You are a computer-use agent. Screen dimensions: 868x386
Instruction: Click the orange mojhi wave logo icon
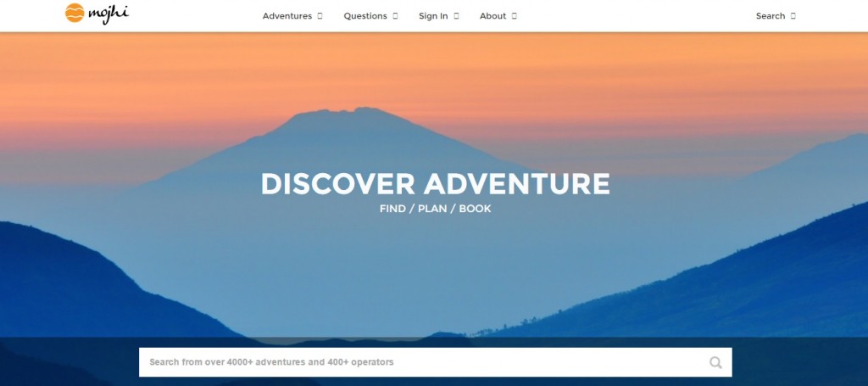pos(75,13)
